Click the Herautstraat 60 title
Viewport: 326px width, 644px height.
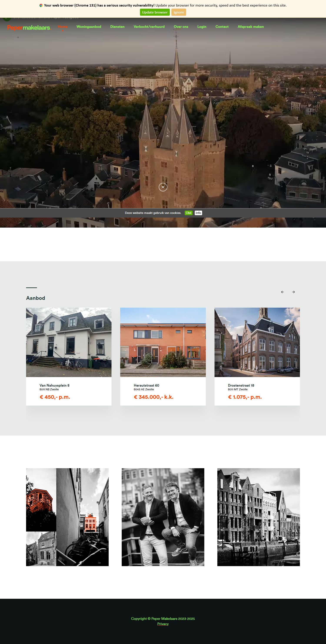point(146,385)
